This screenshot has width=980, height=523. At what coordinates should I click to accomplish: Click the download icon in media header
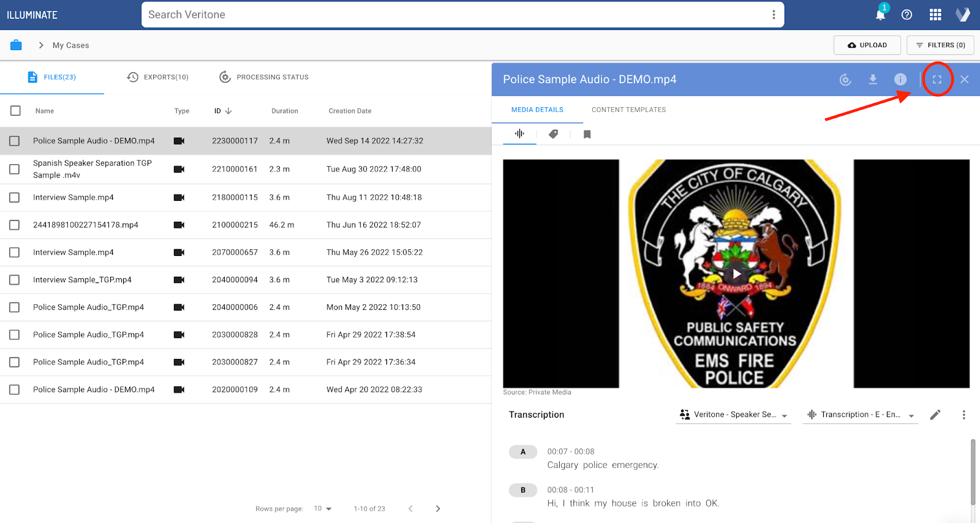pos(873,80)
